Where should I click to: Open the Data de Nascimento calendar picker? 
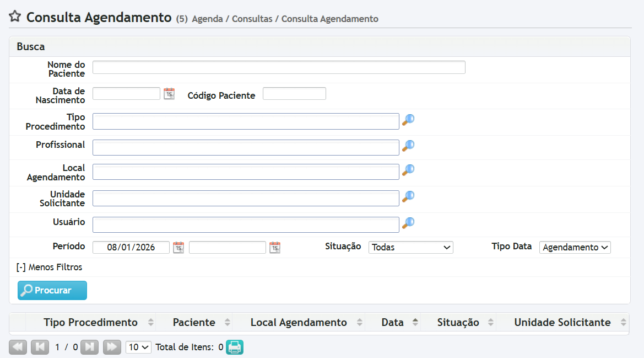coord(169,94)
